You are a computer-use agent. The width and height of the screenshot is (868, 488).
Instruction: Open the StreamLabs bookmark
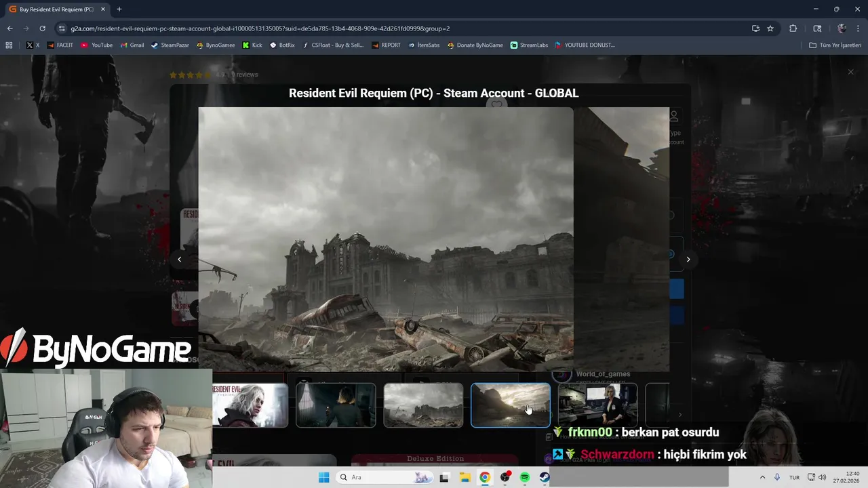pos(529,45)
